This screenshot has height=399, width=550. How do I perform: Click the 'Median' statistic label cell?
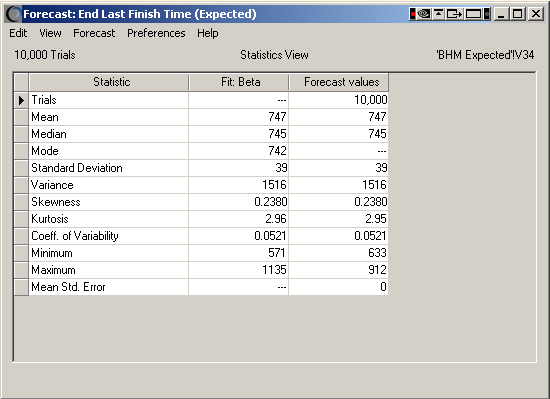click(x=109, y=134)
